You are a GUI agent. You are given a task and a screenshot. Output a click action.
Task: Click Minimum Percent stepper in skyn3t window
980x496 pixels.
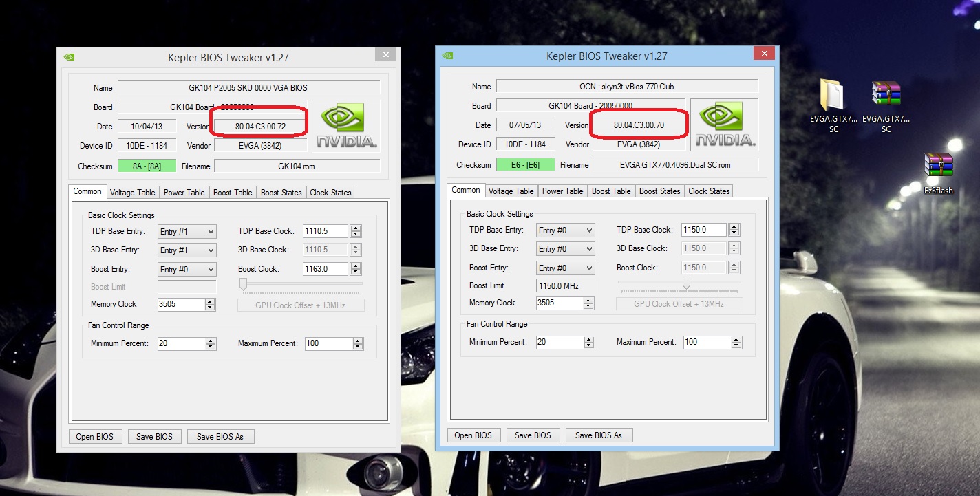[588, 342]
